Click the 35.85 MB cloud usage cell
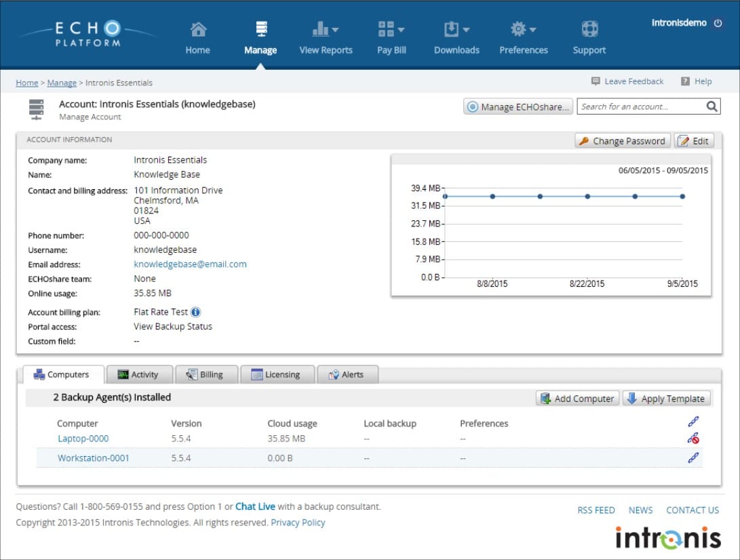This screenshot has width=740, height=560. click(286, 439)
